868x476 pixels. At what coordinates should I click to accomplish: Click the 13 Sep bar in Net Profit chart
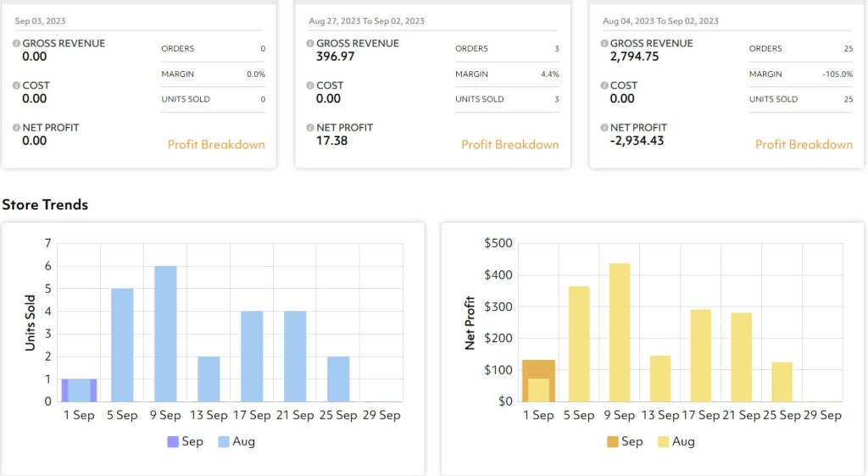[x=659, y=379]
